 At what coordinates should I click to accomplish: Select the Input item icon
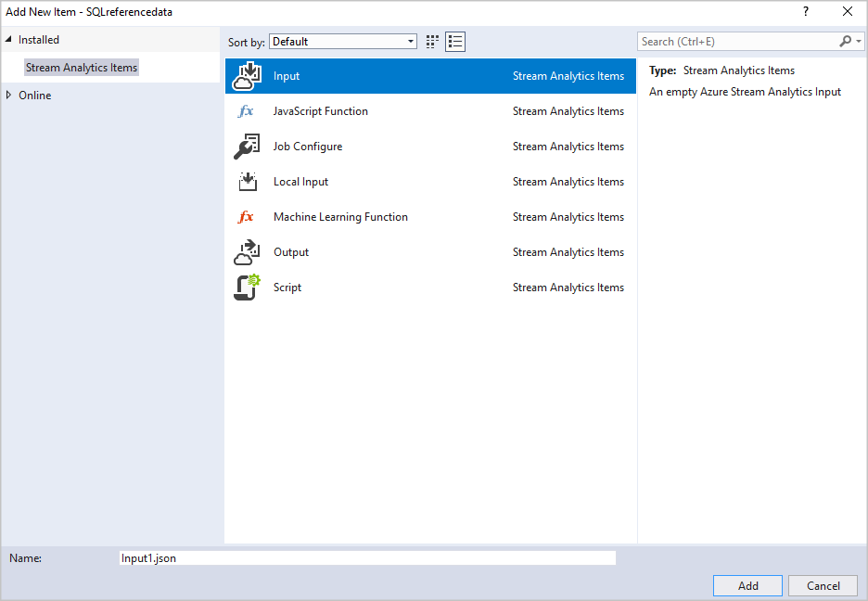pos(247,76)
